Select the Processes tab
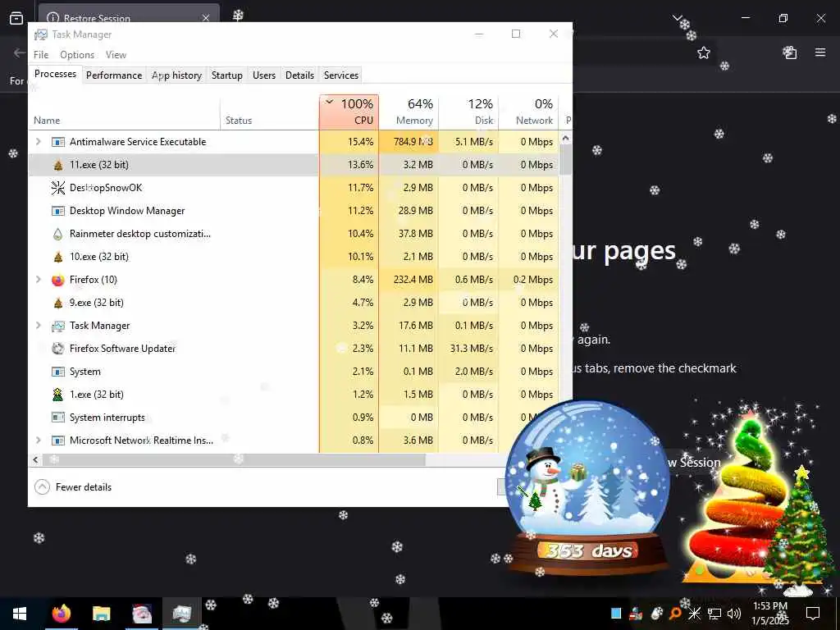 click(x=55, y=74)
